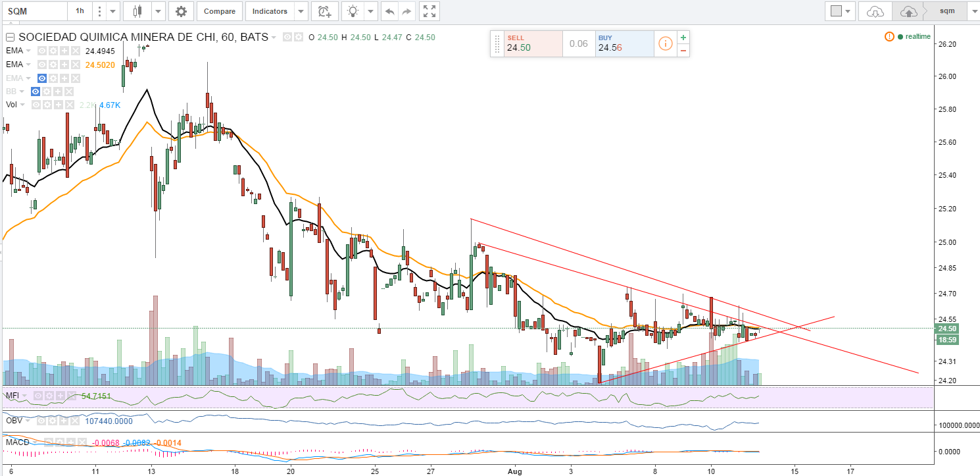The width and height of the screenshot is (980, 476).
Task: Open settings gear for the MACD indicator
Action: pyautogui.click(x=60, y=442)
